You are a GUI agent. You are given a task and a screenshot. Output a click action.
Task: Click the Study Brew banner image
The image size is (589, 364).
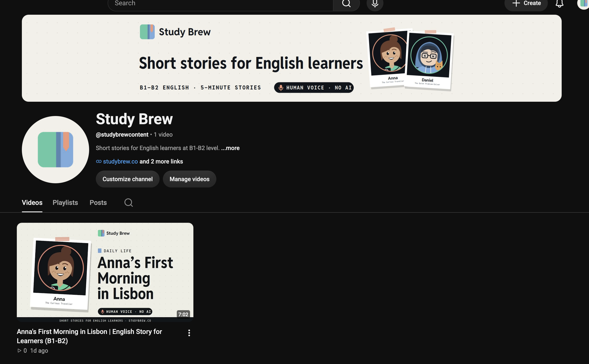(292, 58)
